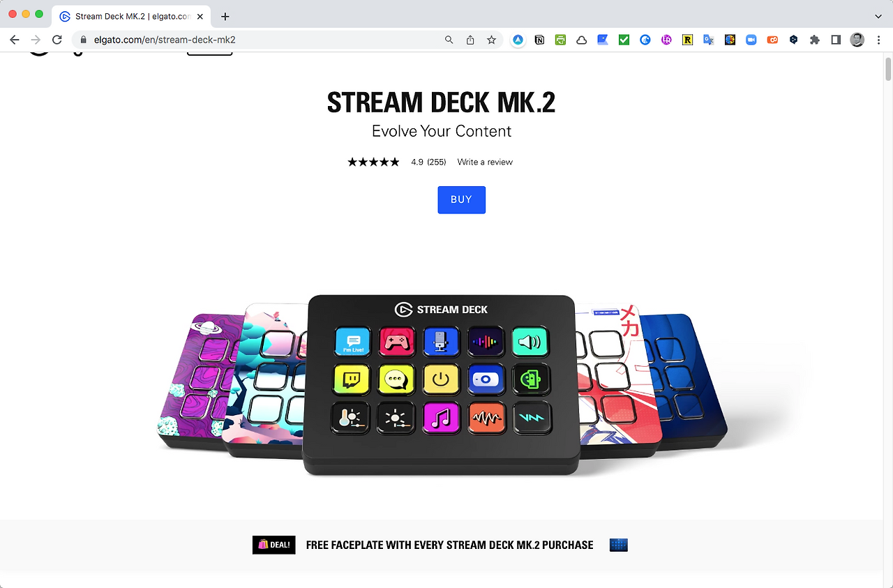Screen dimensions: 893x588
Task: Reload the page with the refresh icon
Action: (x=57, y=40)
